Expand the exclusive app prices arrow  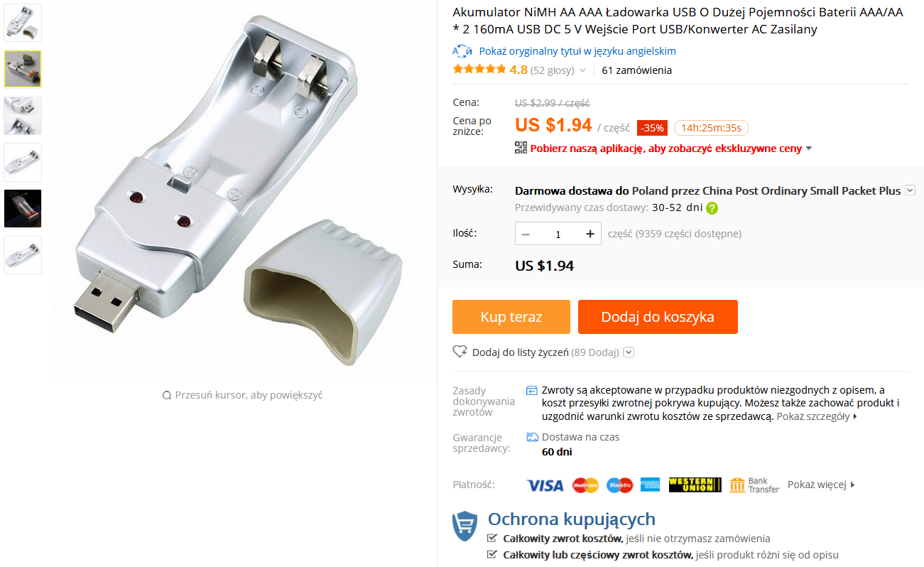(809, 148)
